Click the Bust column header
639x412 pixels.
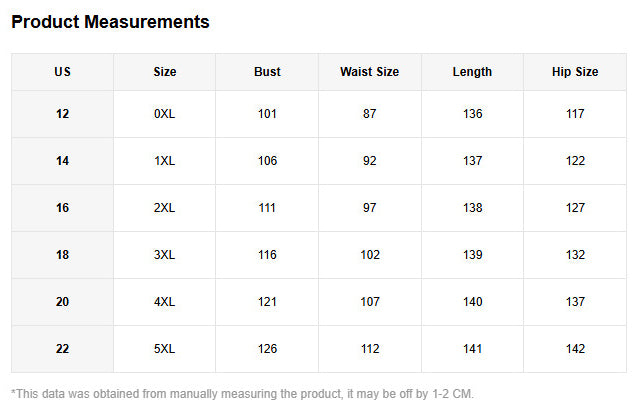click(x=267, y=72)
